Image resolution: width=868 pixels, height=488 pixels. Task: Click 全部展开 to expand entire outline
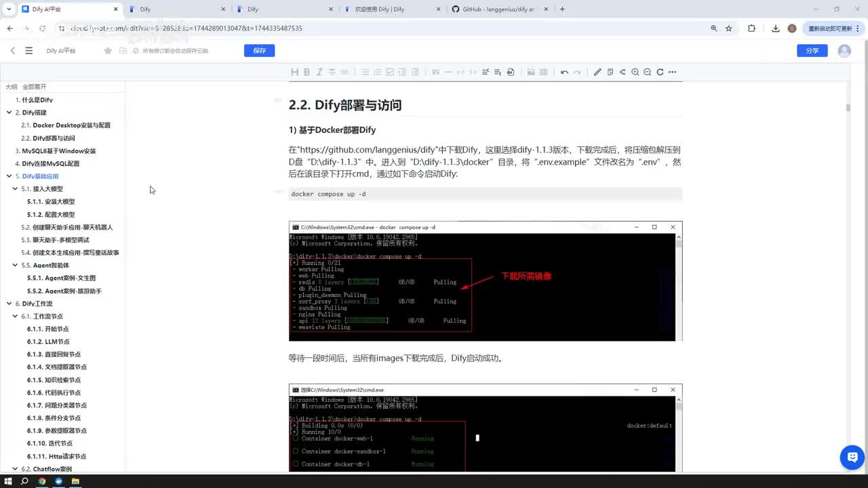35,87
